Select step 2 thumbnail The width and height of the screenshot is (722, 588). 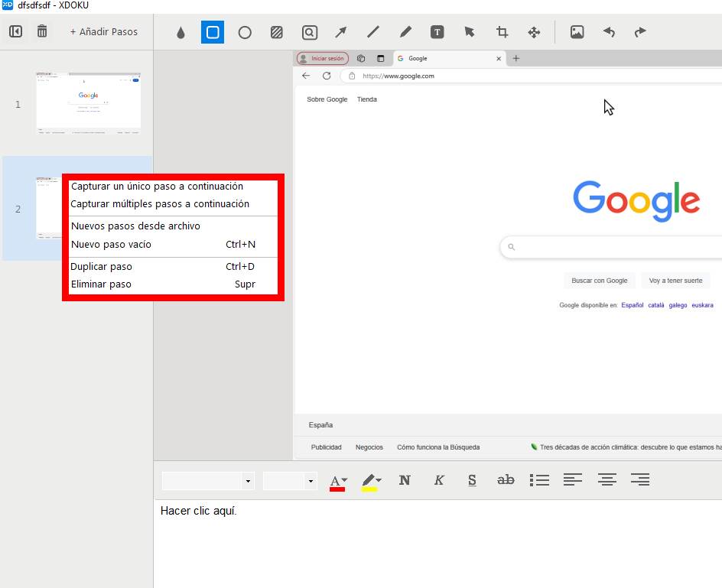click(x=49, y=208)
